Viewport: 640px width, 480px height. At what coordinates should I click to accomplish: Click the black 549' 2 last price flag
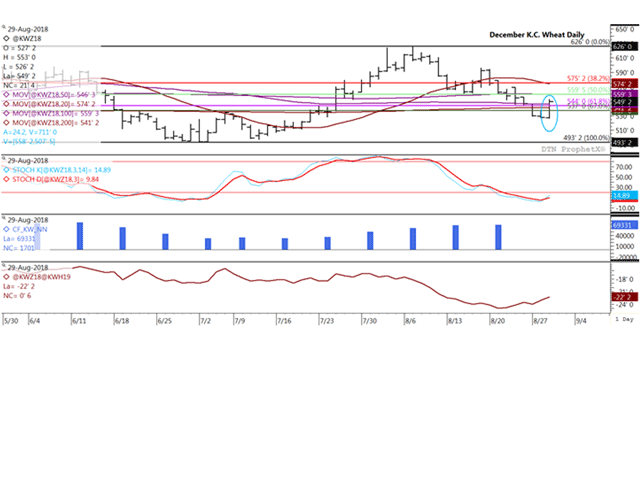[x=624, y=102]
